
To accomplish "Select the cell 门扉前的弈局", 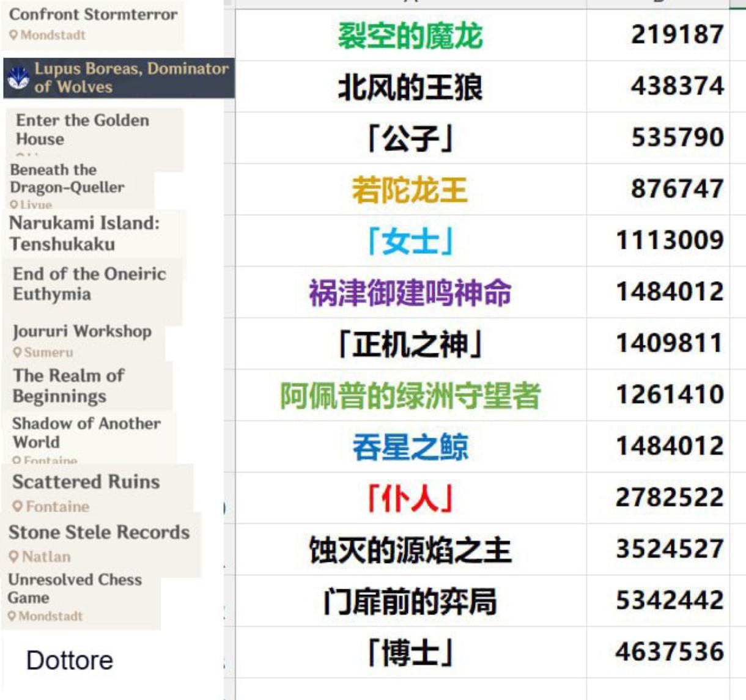I will [410, 600].
